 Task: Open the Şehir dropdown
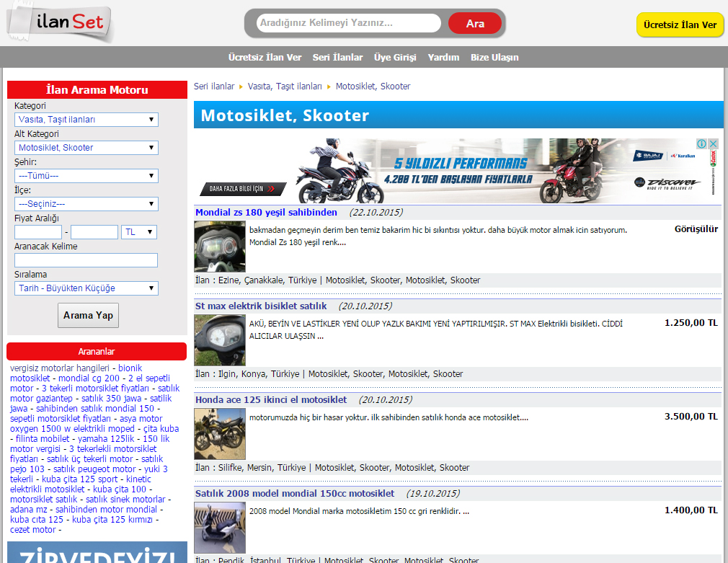[x=86, y=175]
